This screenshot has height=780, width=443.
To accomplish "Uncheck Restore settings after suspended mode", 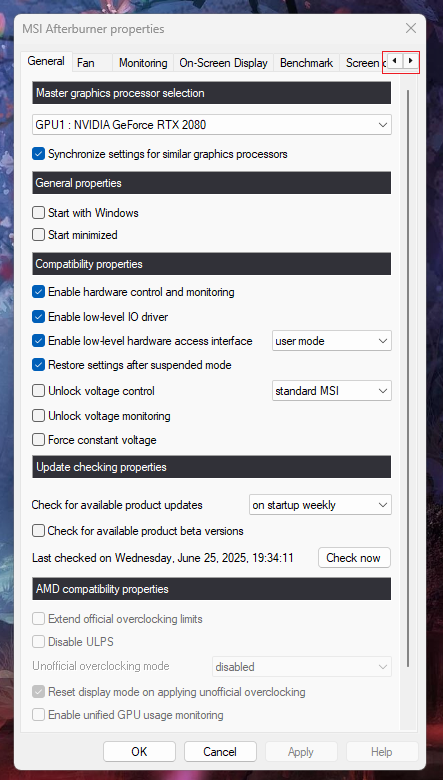I will (39, 365).
